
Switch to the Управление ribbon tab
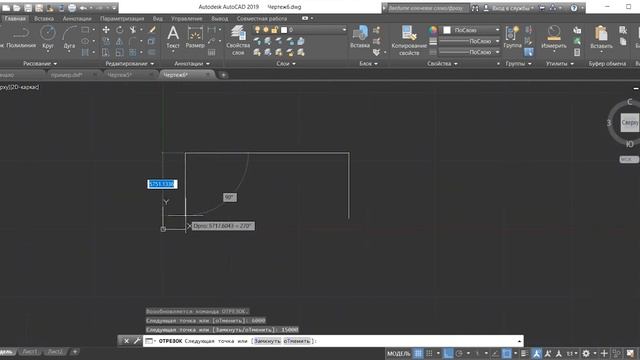(x=187, y=19)
